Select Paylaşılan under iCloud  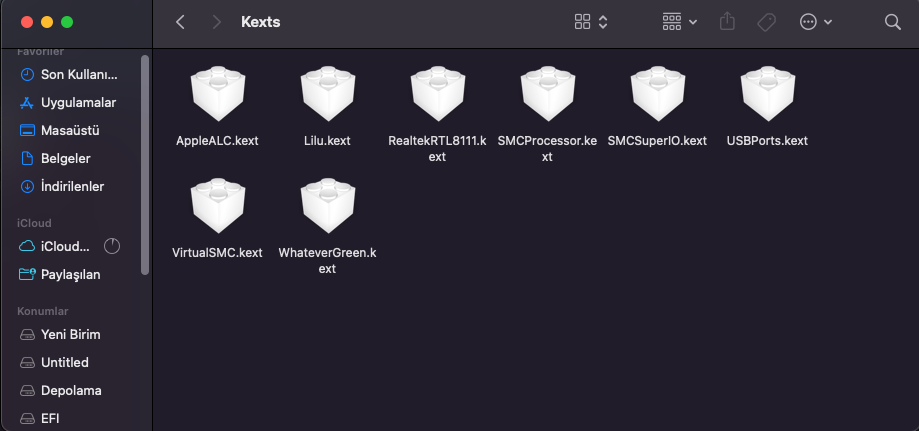click(x=70, y=274)
